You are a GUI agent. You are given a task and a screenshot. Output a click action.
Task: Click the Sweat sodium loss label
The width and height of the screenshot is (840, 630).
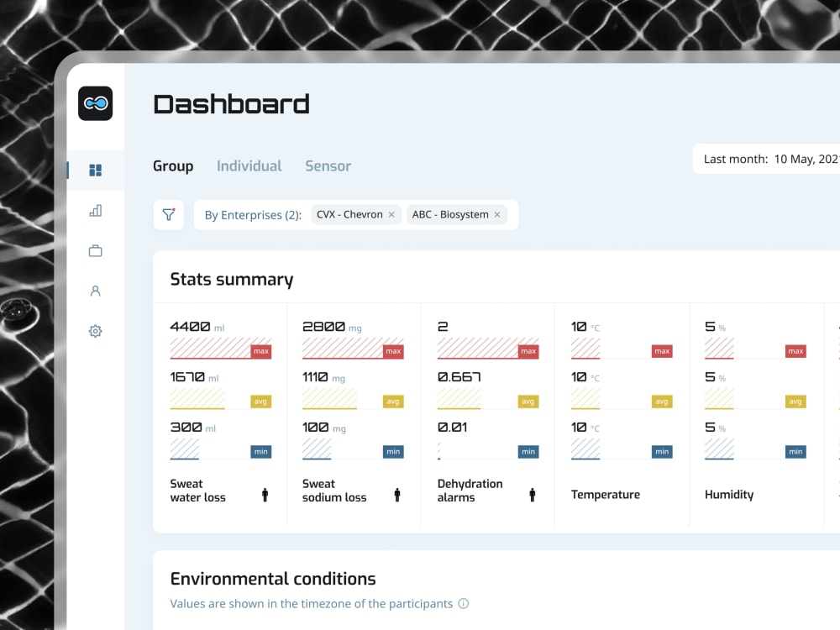pyautogui.click(x=334, y=491)
